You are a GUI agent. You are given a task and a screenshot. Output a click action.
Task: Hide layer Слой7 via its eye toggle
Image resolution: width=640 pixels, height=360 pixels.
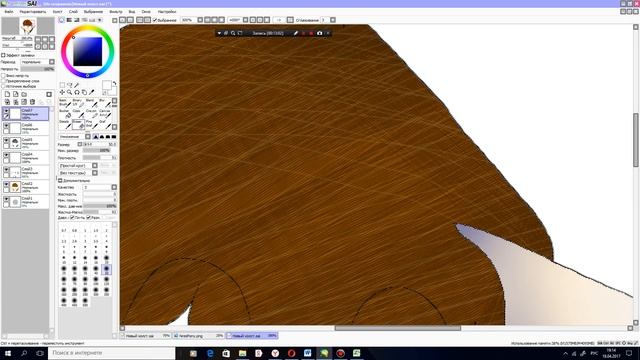[6, 111]
